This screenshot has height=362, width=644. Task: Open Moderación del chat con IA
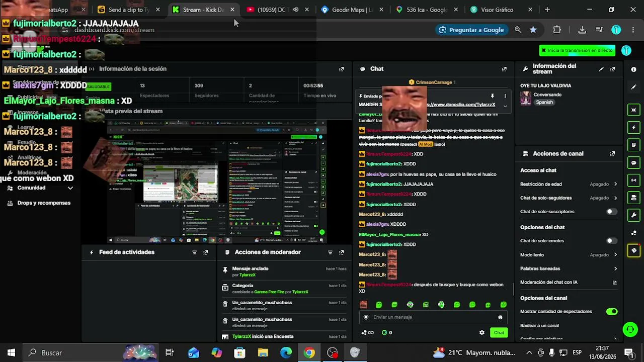point(569,283)
